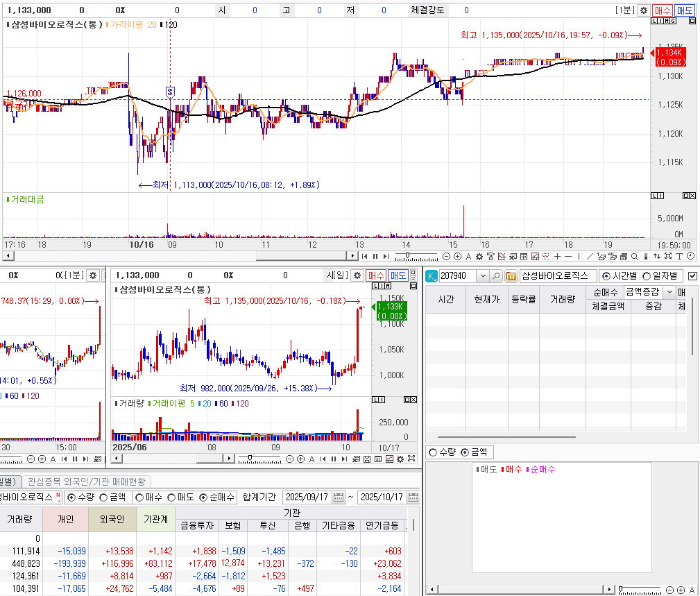The width and height of the screenshot is (700, 596).
Task: Select 시간별 radio button
Action: pyautogui.click(x=606, y=276)
